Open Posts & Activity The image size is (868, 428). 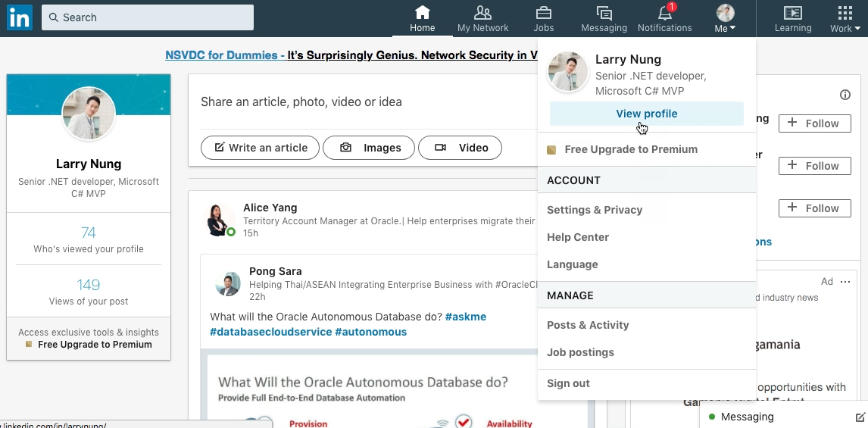pyautogui.click(x=588, y=325)
